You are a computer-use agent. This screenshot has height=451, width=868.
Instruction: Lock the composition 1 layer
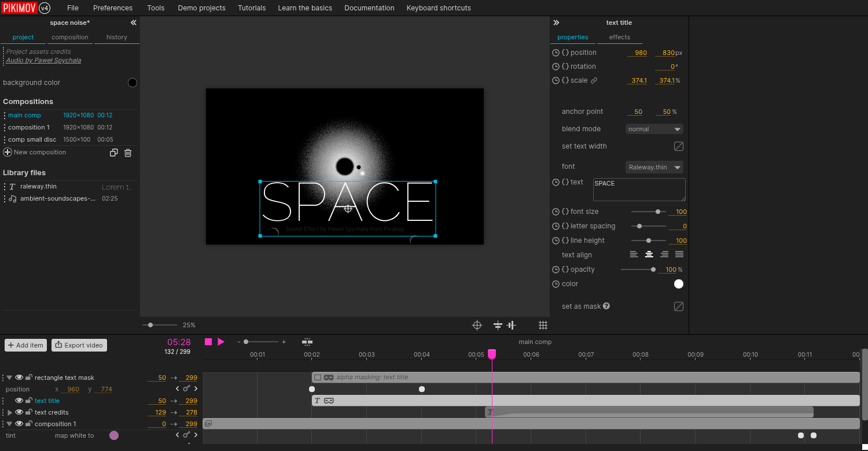(x=28, y=424)
